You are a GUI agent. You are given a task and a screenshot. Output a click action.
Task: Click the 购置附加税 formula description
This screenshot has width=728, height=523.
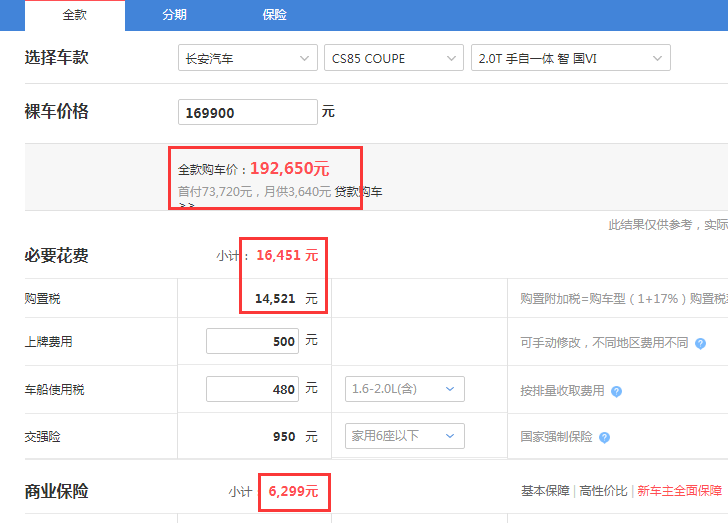click(624, 298)
